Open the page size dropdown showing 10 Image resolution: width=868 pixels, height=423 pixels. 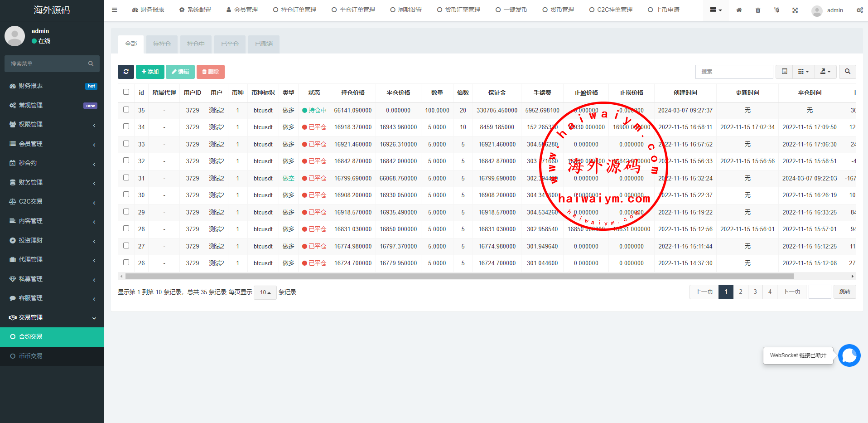[x=265, y=292]
